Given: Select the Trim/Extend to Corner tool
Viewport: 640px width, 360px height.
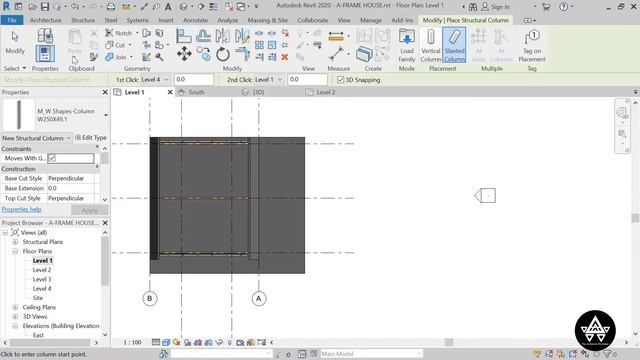Looking at the screenshot, I should click(x=242, y=54).
